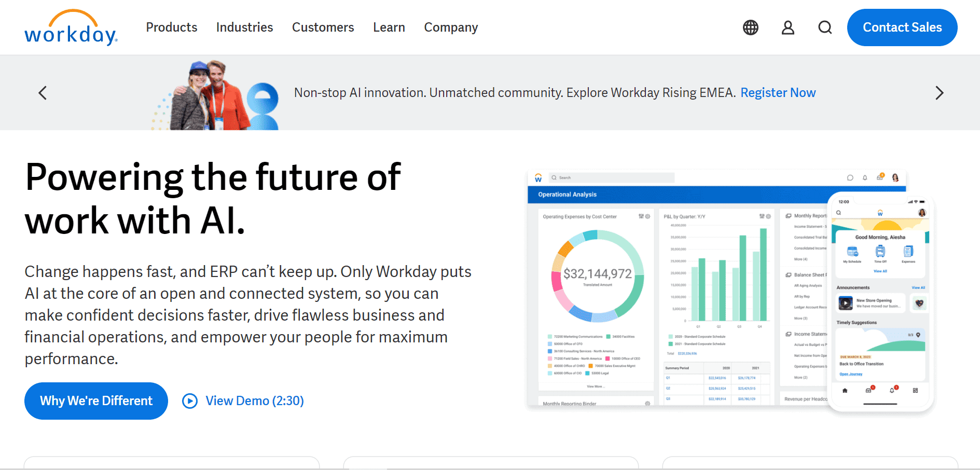Image resolution: width=980 pixels, height=470 pixels.
Task: Click the "Contact Sales" button
Action: [x=902, y=27]
